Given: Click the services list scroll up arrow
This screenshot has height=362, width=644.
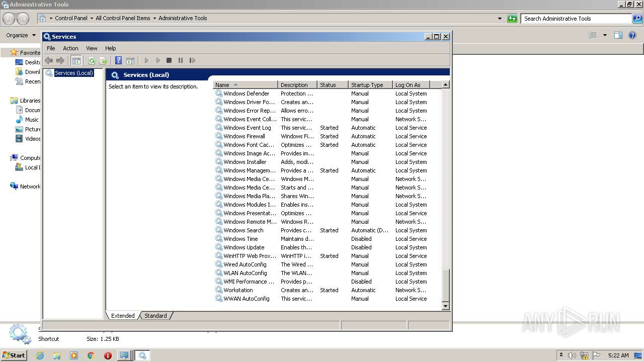Looking at the screenshot, I should tap(445, 85).
